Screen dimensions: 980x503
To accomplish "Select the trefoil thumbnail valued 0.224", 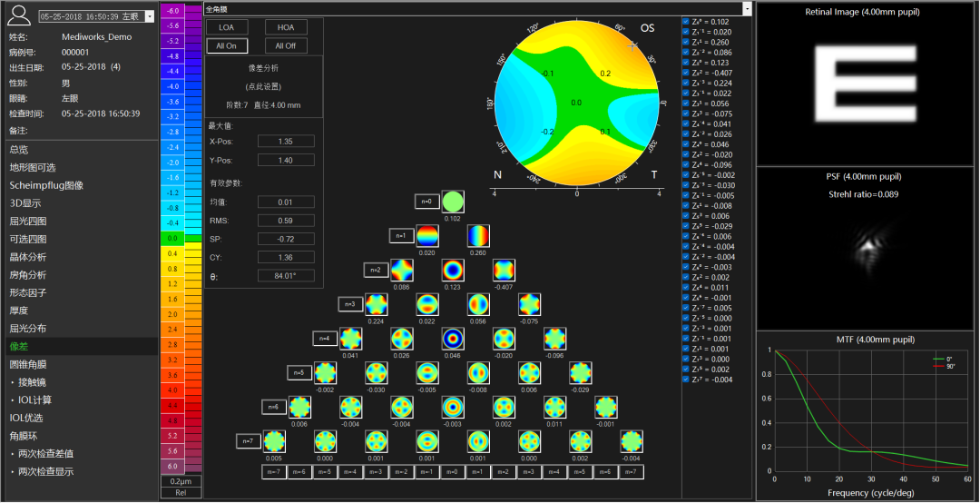I will tap(377, 305).
